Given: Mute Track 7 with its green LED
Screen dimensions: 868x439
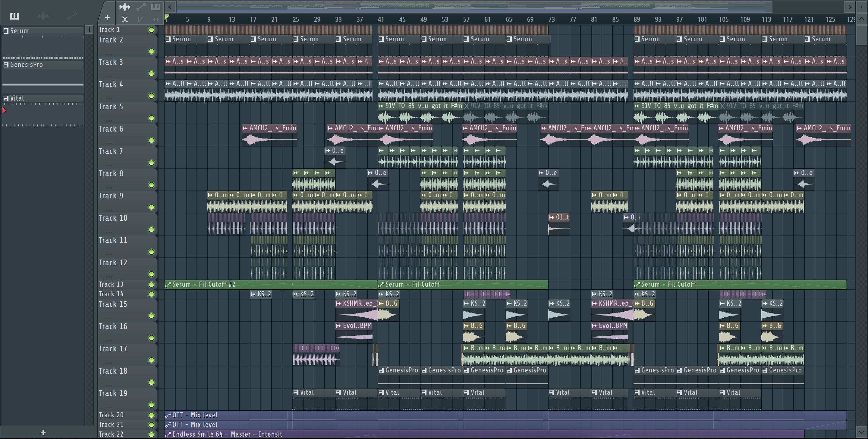Looking at the screenshot, I should [x=152, y=163].
